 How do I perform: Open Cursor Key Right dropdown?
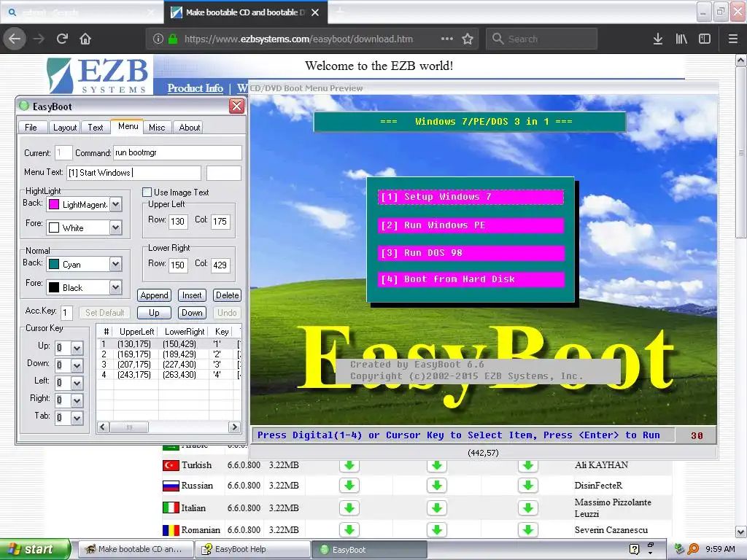(x=77, y=400)
